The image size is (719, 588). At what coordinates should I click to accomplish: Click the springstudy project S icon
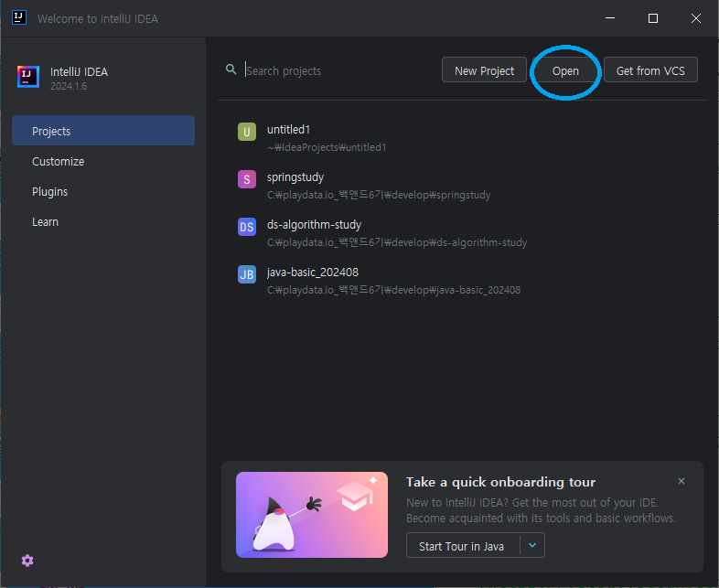[x=247, y=179]
